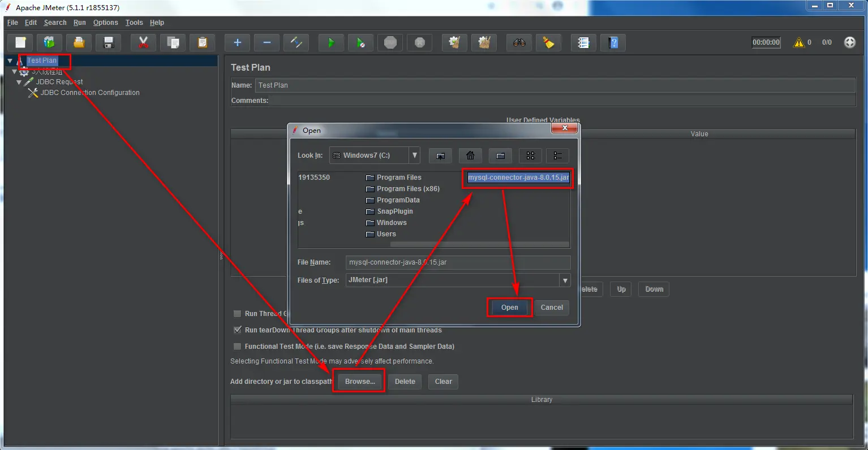This screenshot has height=450, width=868.
Task: Select the SnapPlugin folder
Action: (389, 211)
